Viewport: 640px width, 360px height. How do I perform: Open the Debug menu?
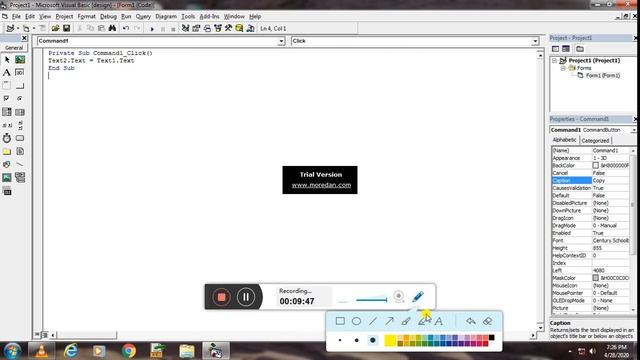[108, 16]
